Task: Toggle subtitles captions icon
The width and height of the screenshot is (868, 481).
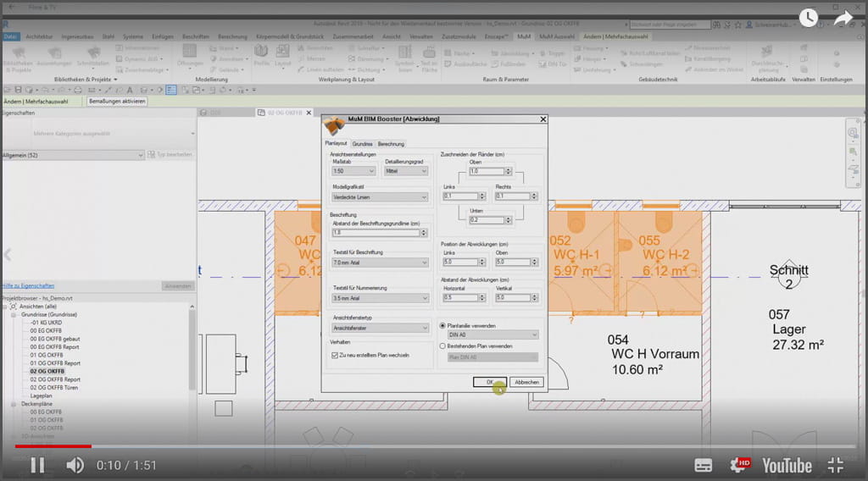Action: (x=704, y=464)
